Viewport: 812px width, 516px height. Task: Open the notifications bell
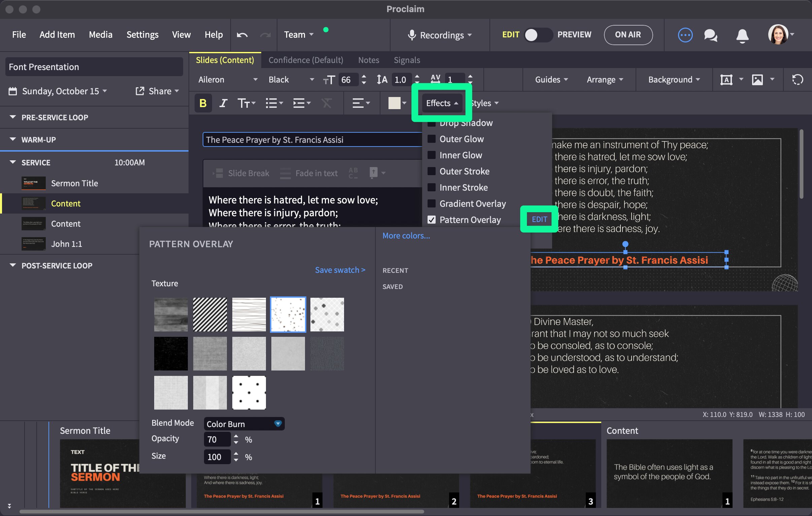tap(742, 35)
